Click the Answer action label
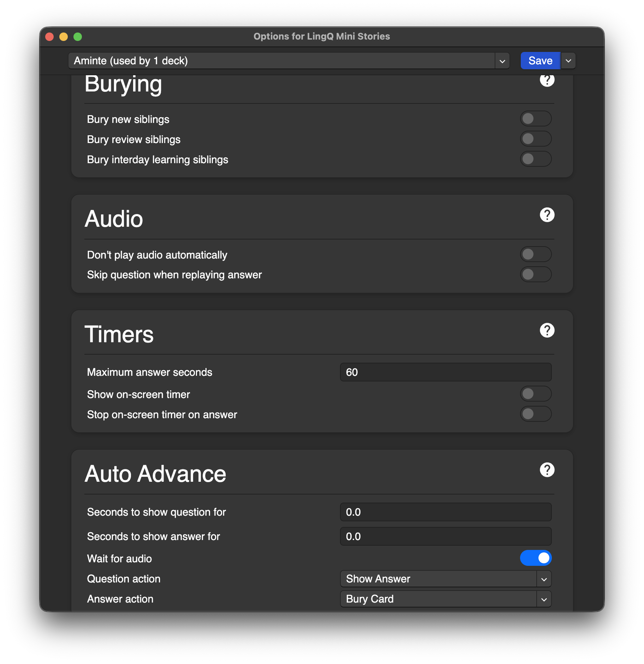 click(120, 599)
